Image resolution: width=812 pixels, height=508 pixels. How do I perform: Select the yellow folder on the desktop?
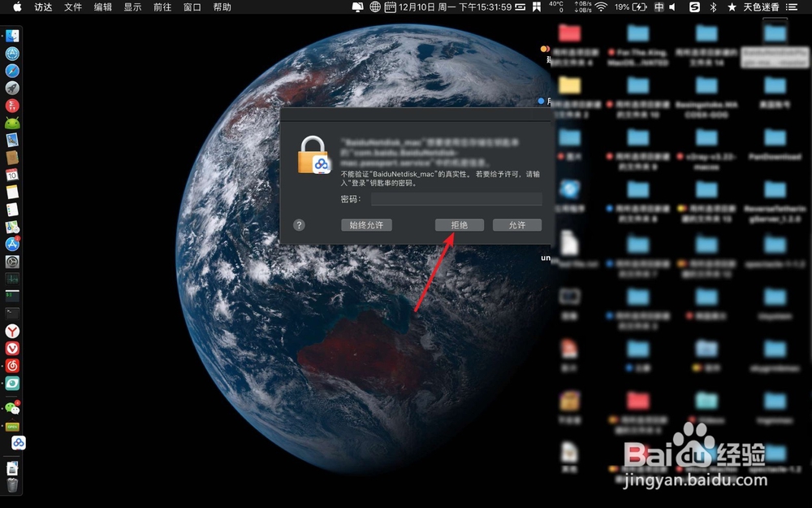pos(570,85)
